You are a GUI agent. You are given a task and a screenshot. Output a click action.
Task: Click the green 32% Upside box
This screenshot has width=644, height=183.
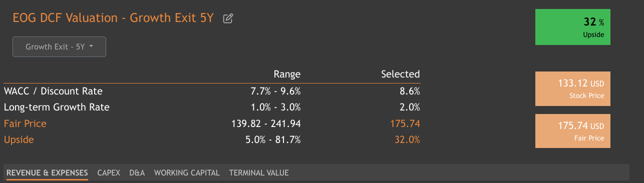click(x=573, y=27)
